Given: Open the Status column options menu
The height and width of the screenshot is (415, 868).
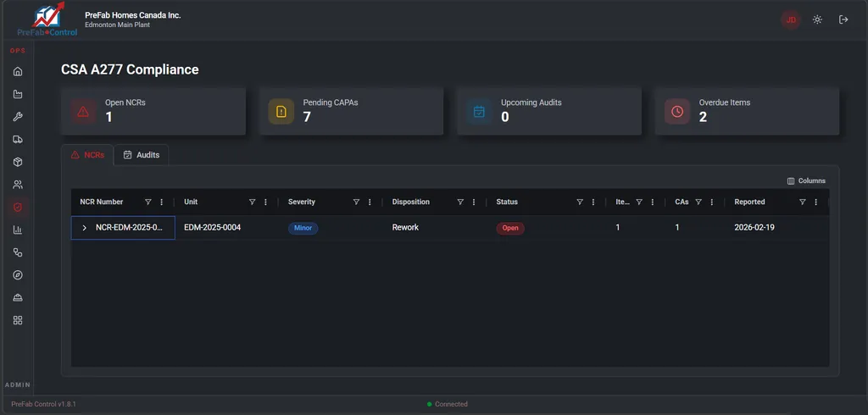Looking at the screenshot, I should [x=593, y=202].
